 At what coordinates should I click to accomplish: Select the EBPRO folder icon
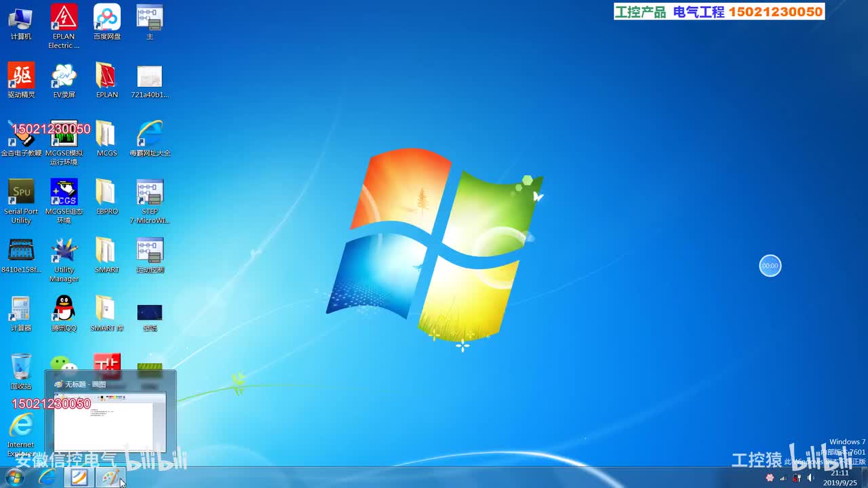point(107,197)
